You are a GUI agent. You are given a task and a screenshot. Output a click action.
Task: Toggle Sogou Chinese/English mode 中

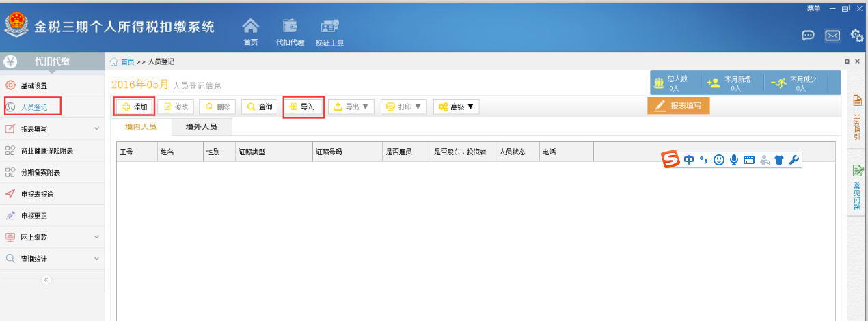(689, 160)
